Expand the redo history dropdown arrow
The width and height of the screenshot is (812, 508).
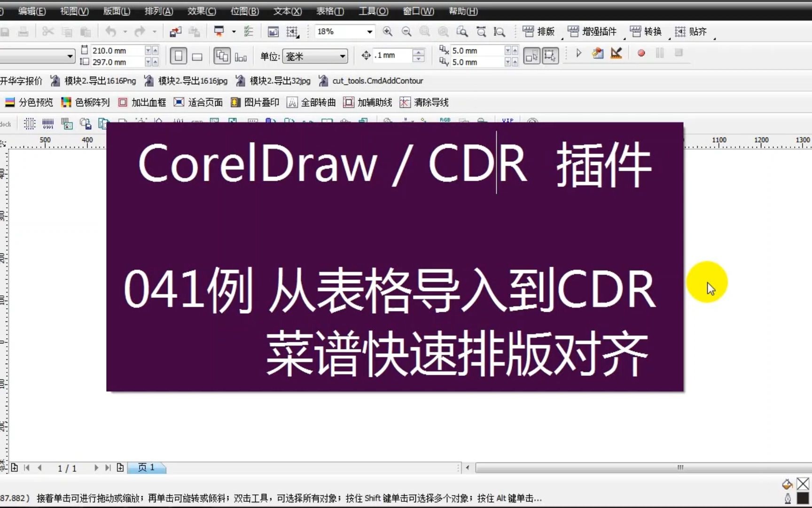tap(154, 32)
